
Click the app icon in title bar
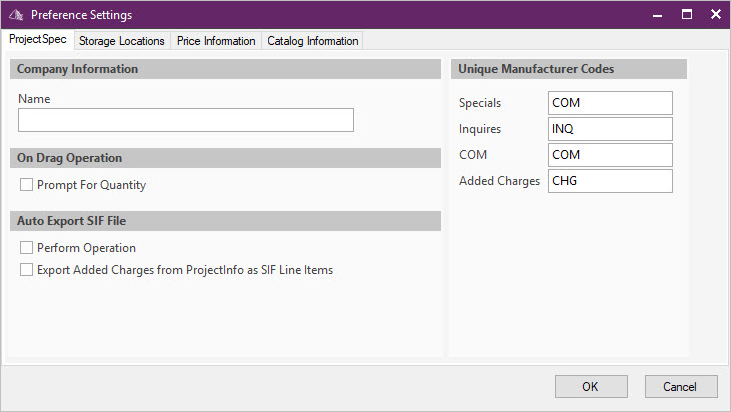16,15
